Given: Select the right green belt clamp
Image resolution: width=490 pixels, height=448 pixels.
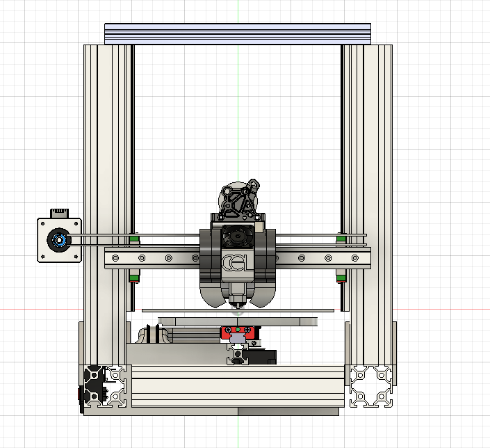Looking at the screenshot, I should point(341,240).
